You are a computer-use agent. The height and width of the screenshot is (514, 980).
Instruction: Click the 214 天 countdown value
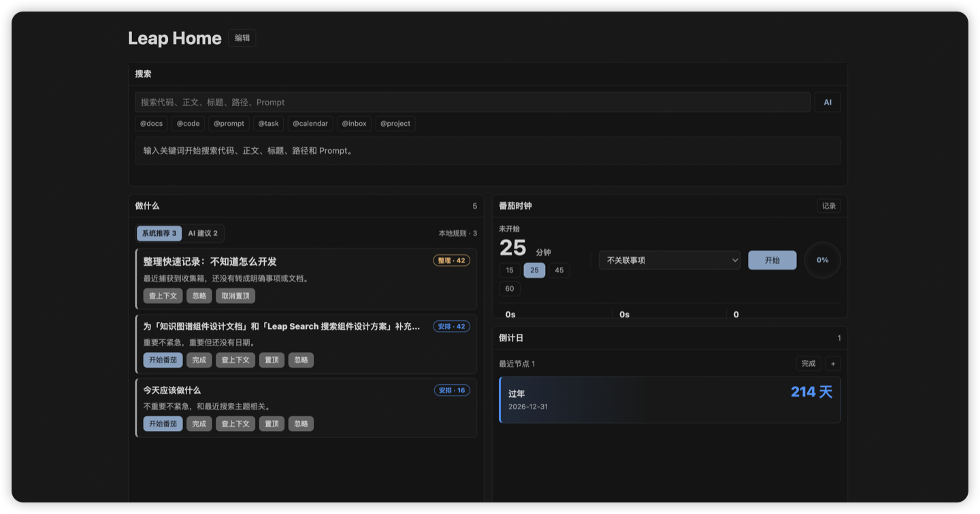tap(811, 392)
